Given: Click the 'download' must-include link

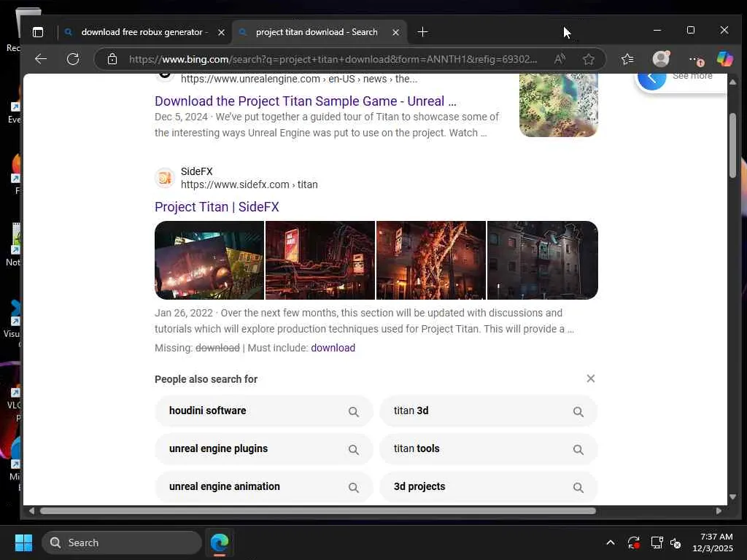Looking at the screenshot, I should tap(333, 348).
